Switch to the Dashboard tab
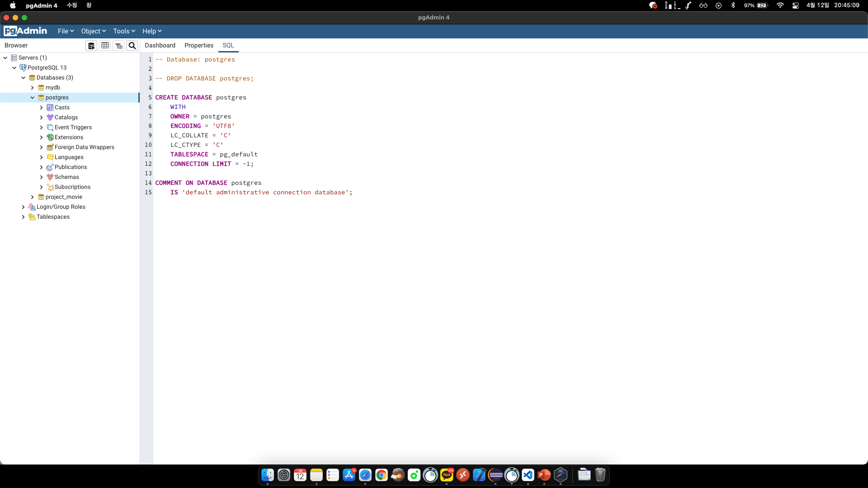Screen dimensions: 868x488 click(x=160, y=45)
